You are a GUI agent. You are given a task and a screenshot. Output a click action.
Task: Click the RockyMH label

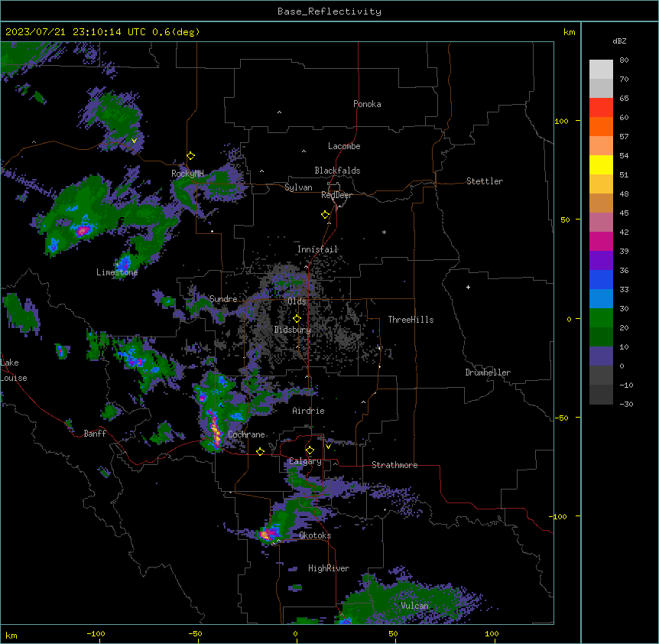pos(187,174)
